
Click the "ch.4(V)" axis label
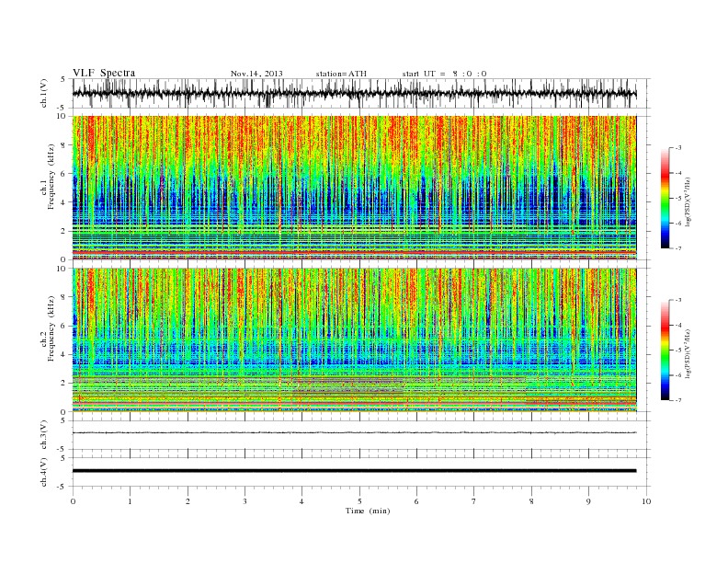pos(44,472)
